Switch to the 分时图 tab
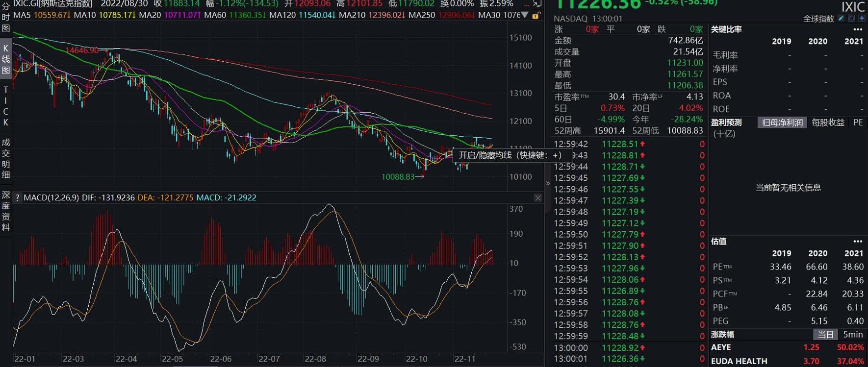Image resolution: width=868 pixels, height=367 pixels. (x=6, y=17)
